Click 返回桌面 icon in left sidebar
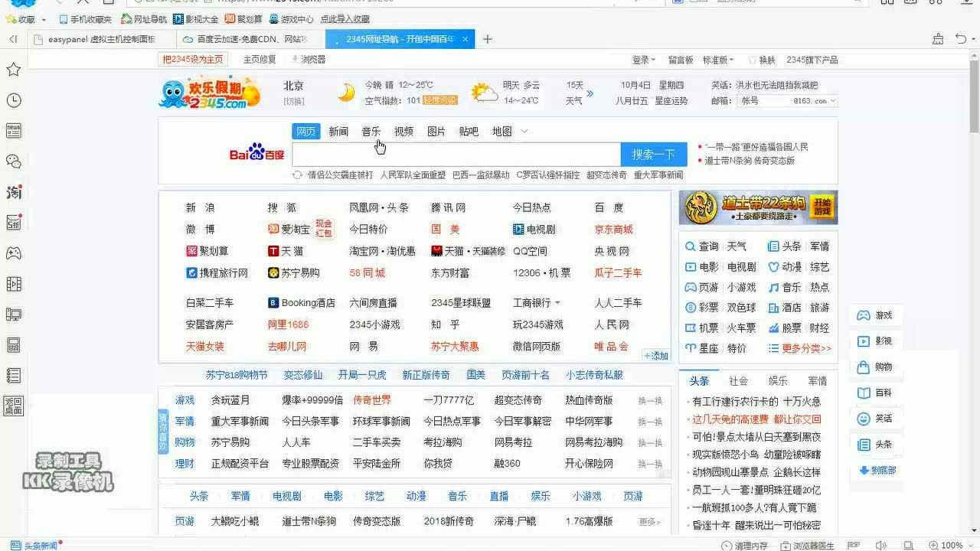Screen dimensions: 980x551 (13, 406)
